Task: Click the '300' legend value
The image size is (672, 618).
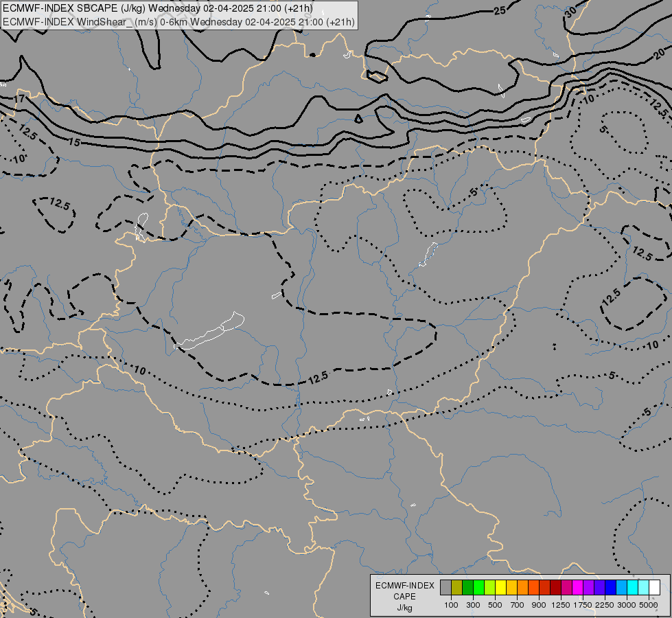Action: (x=473, y=605)
